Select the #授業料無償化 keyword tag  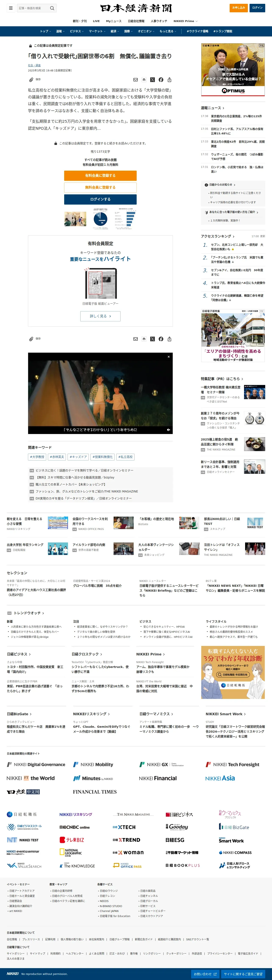pyautogui.click(x=103, y=457)
